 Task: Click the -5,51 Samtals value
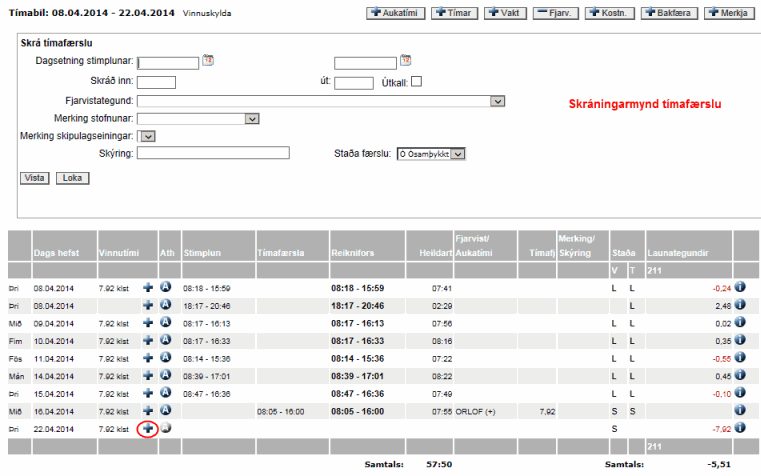pyautogui.click(x=719, y=464)
